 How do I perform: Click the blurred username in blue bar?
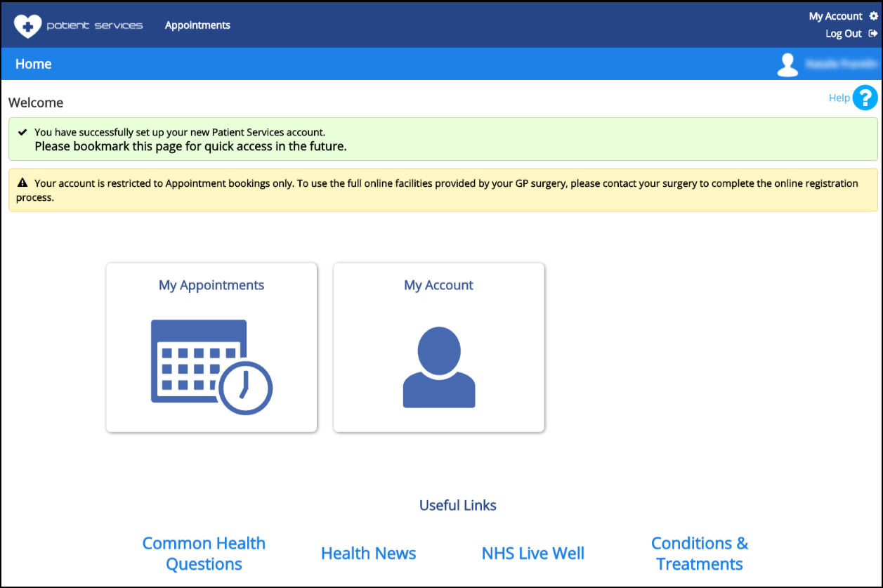coord(840,64)
